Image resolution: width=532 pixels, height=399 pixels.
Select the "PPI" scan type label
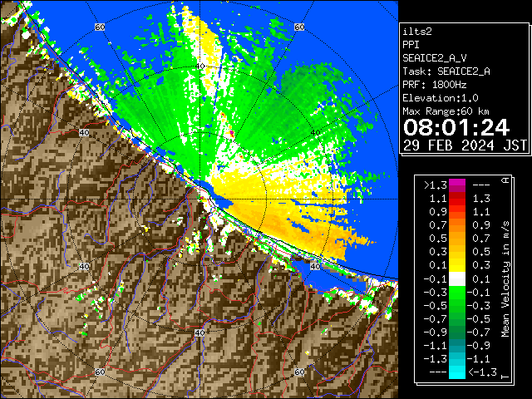pos(411,45)
